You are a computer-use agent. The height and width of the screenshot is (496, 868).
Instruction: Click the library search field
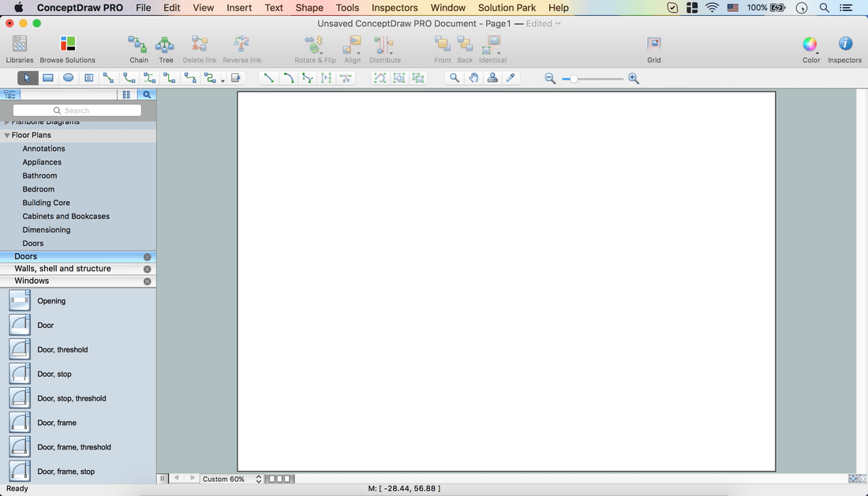77,110
